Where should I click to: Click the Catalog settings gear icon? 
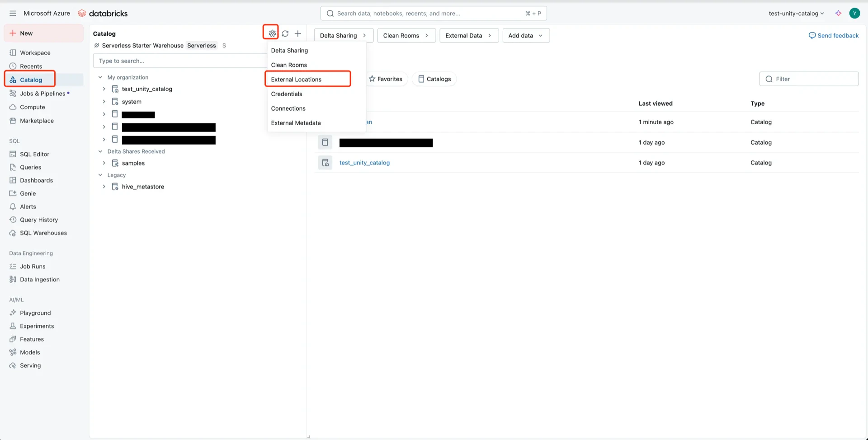coord(272,33)
